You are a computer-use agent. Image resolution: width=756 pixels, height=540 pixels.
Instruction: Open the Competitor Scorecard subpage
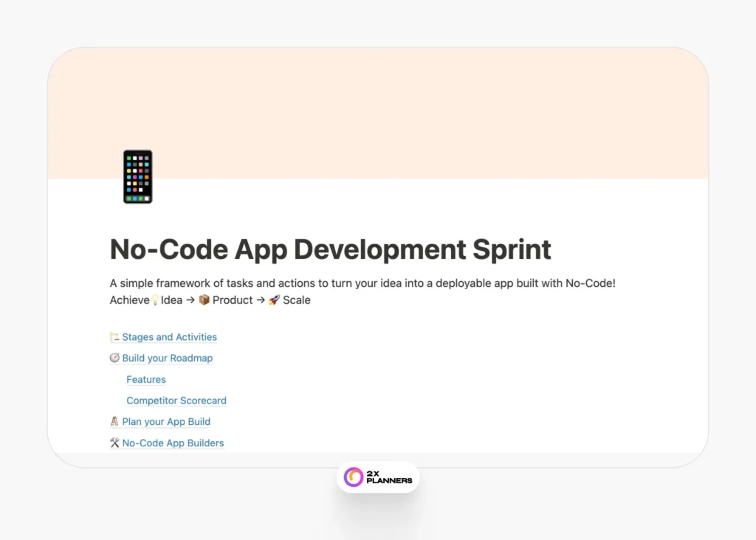pyautogui.click(x=176, y=400)
